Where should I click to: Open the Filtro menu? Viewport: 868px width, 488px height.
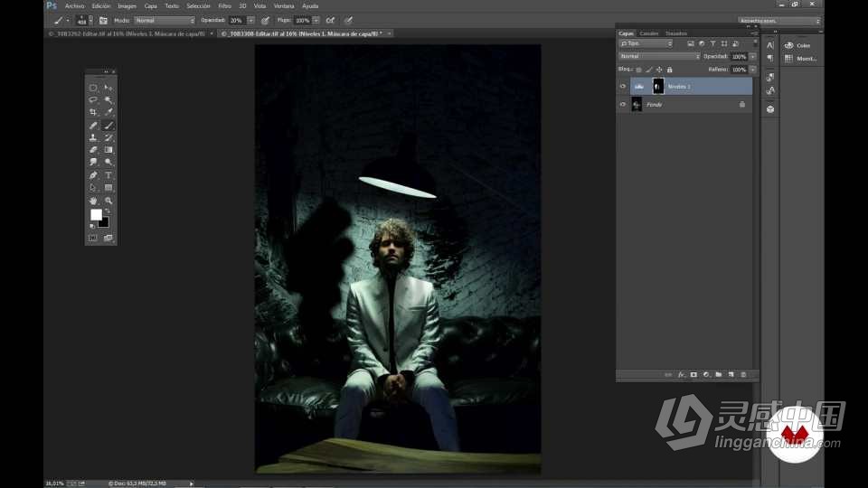[x=225, y=6]
